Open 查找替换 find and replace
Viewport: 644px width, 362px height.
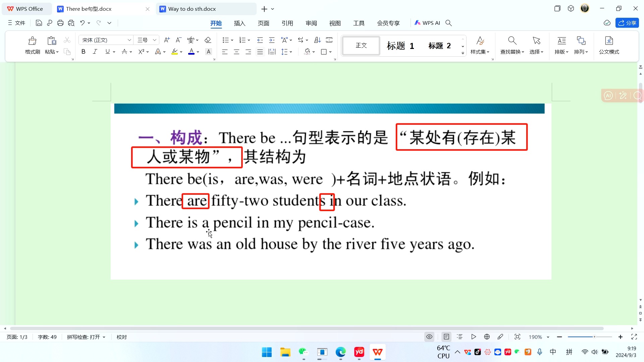coord(512,46)
